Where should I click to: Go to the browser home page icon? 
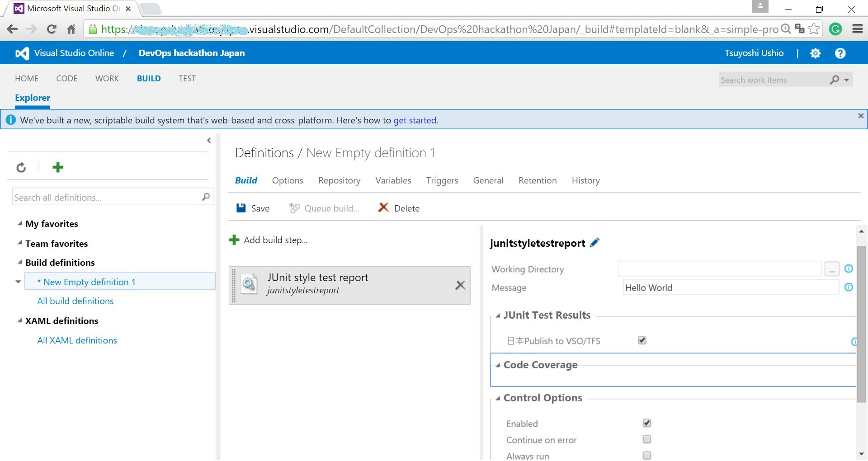tap(71, 29)
